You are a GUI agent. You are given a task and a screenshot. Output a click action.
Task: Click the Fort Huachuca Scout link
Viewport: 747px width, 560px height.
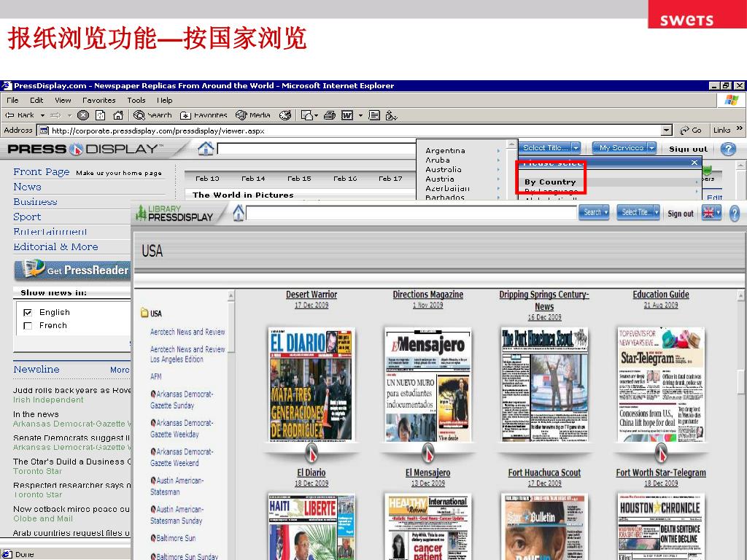click(544, 472)
